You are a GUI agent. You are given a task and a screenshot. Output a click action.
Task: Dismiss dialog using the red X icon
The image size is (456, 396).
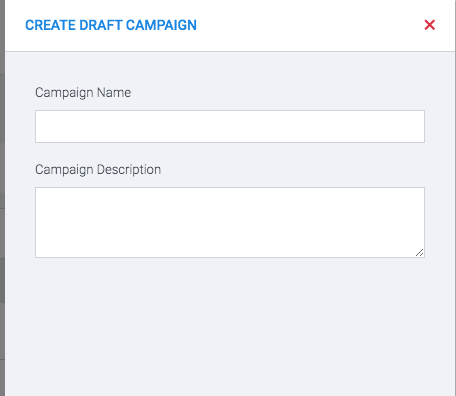pyautogui.click(x=429, y=25)
